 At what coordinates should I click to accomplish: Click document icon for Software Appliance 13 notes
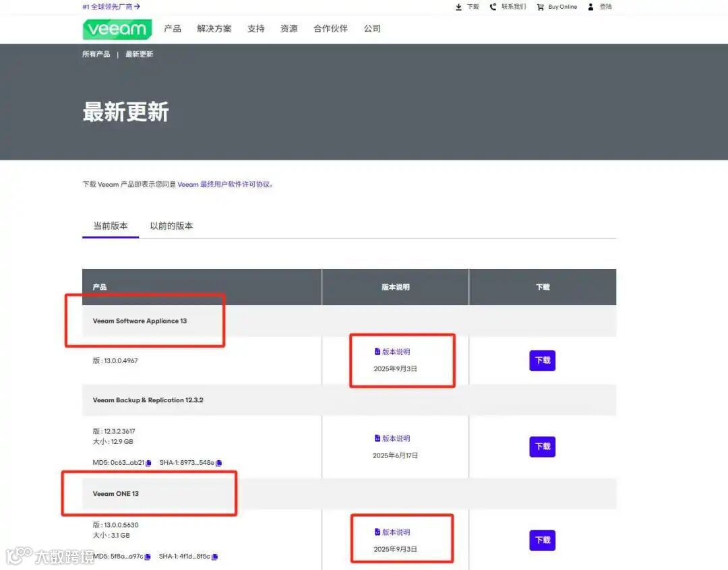pyautogui.click(x=377, y=352)
